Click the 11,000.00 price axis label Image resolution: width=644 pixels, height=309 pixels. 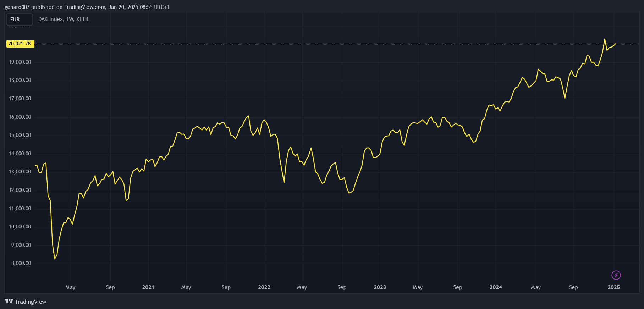(x=20, y=209)
